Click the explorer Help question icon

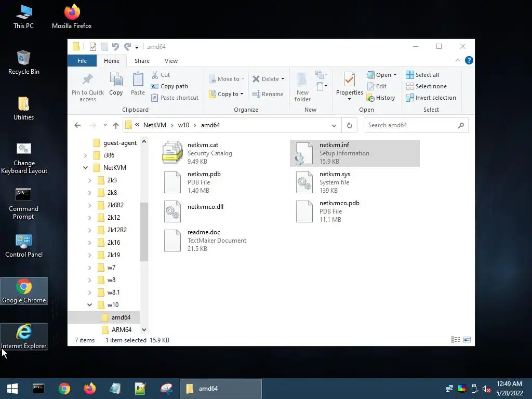coord(469,60)
